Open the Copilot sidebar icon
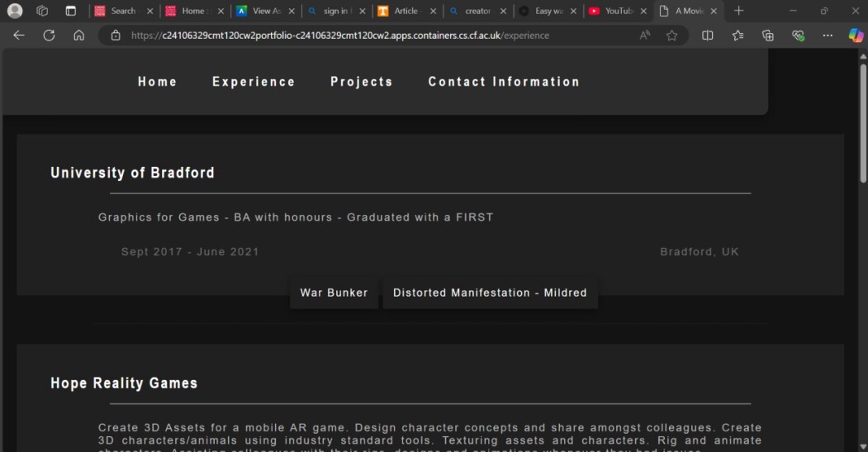This screenshot has height=452, width=868. point(856,36)
